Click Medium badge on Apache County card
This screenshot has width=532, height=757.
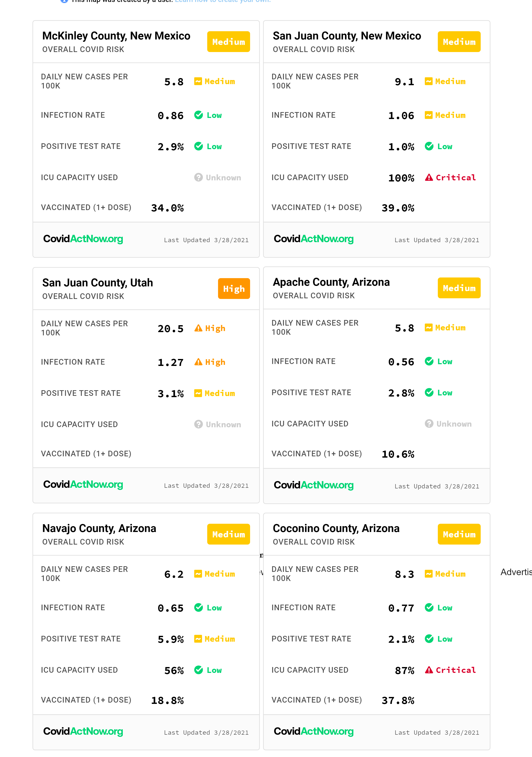click(459, 288)
